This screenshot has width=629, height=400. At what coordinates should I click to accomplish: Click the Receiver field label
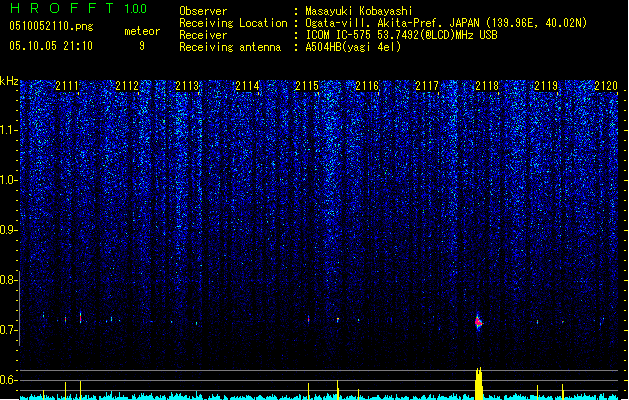click(x=203, y=35)
